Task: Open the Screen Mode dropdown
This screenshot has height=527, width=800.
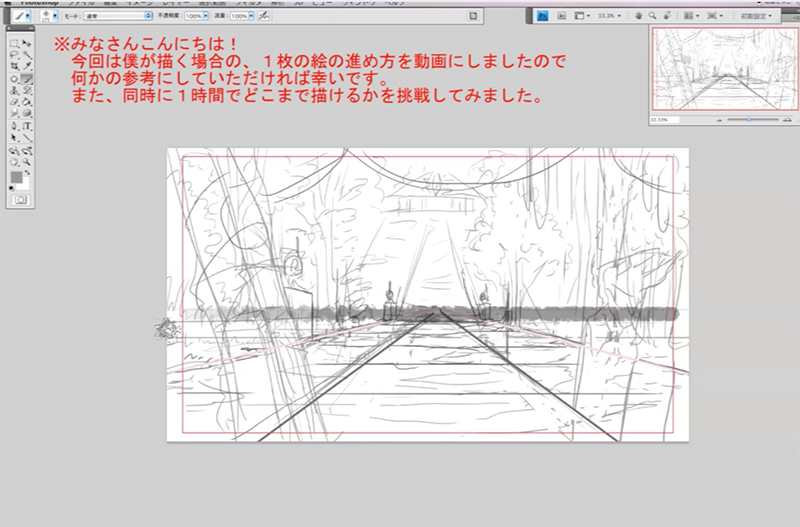Action: [715, 16]
